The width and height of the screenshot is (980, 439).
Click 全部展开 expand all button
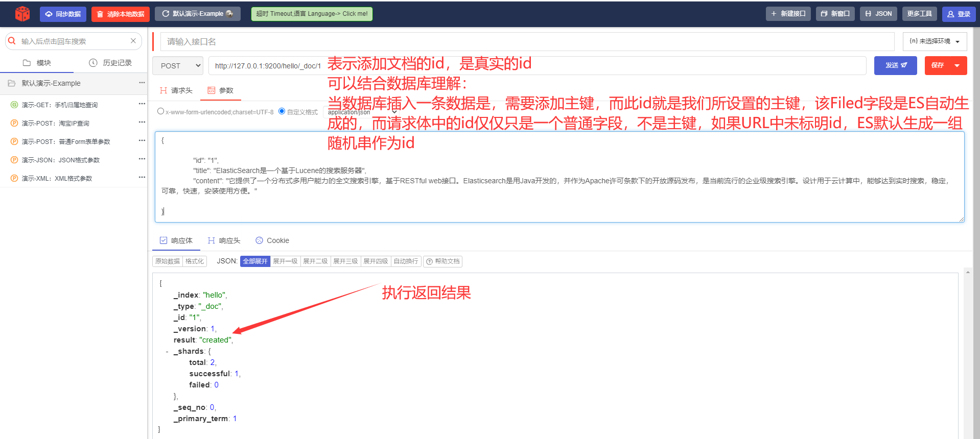click(x=255, y=261)
